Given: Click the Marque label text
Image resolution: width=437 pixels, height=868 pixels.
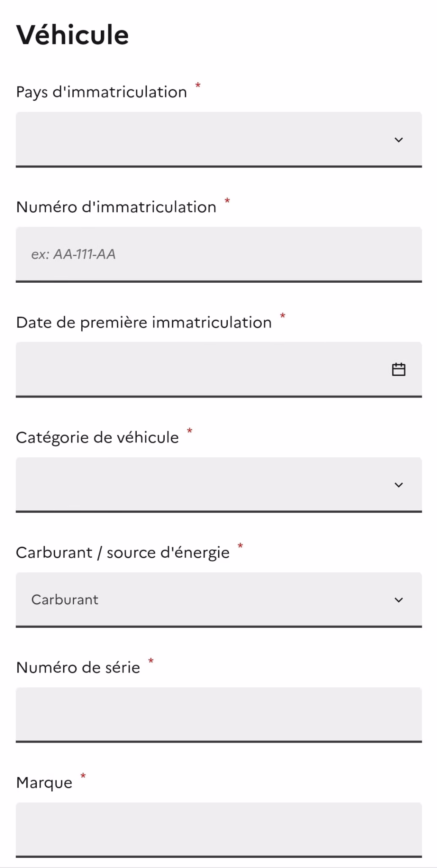Looking at the screenshot, I should [44, 783].
